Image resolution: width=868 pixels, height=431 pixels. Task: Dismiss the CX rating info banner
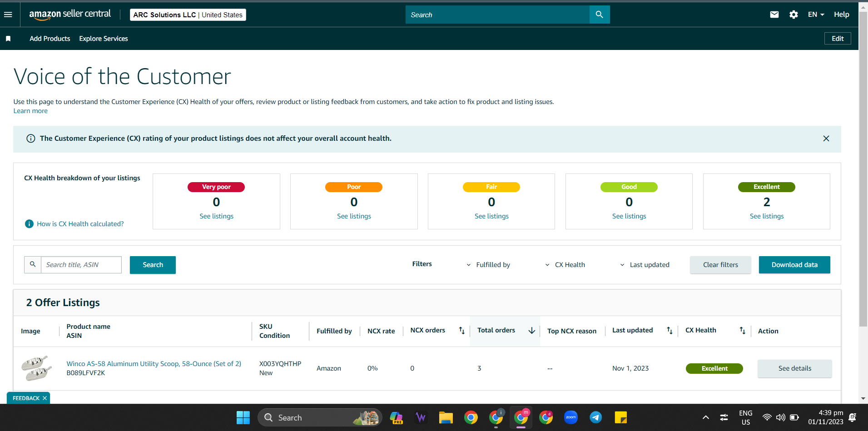[x=826, y=139]
